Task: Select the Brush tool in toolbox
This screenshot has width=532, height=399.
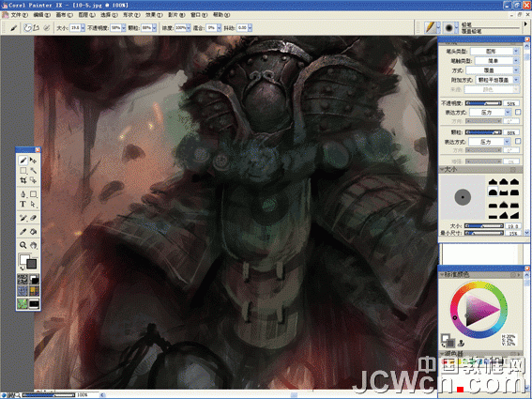Action: click(x=23, y=160)
